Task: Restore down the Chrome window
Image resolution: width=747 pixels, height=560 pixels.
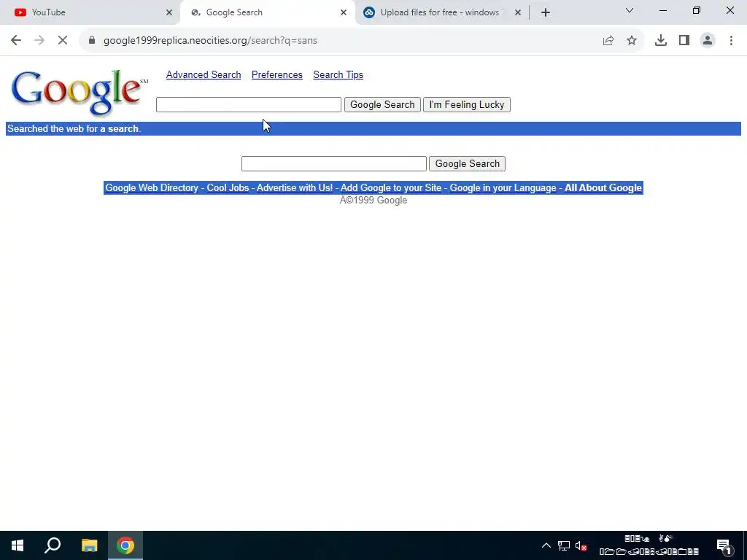Action: pyautogui.click(x=697, y=10)
